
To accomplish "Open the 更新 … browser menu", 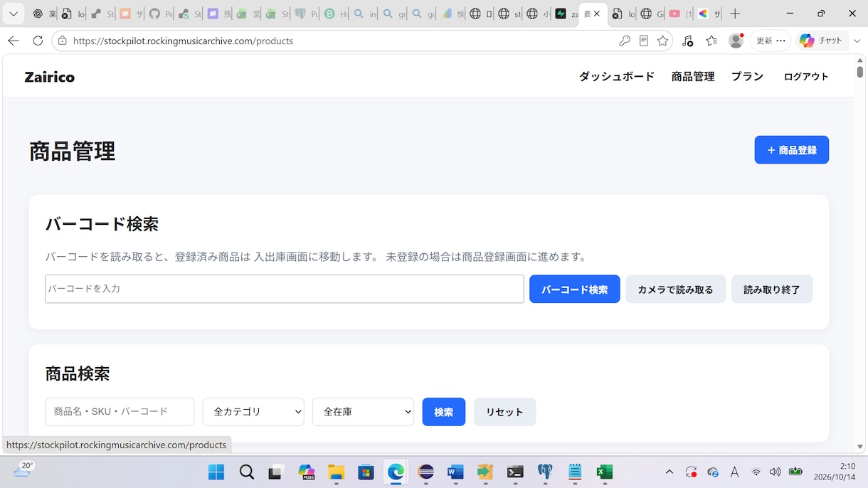I will point(771,41).
